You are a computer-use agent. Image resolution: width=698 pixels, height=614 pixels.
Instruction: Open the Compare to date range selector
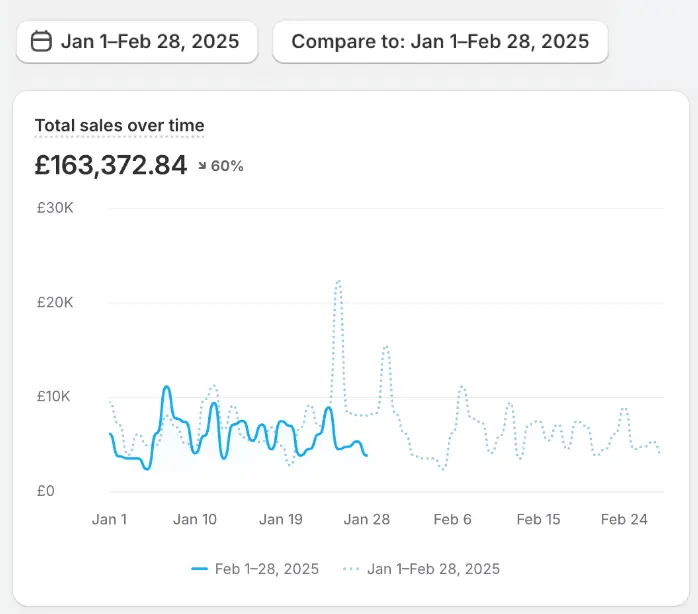click(440, 42)
